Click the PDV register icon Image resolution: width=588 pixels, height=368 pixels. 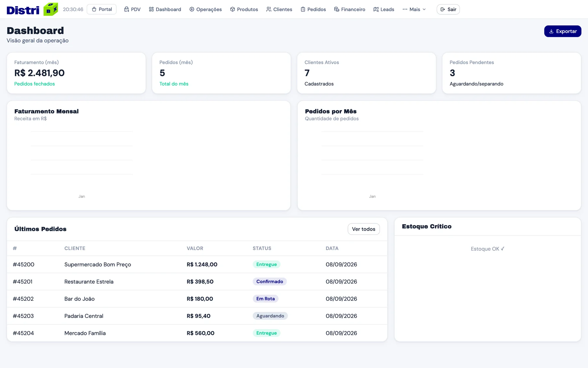coord(126,9)
